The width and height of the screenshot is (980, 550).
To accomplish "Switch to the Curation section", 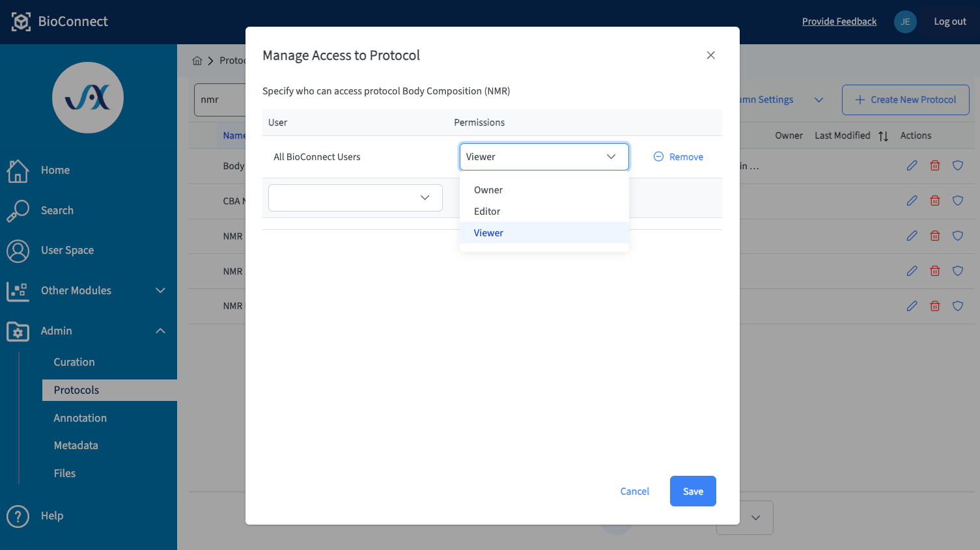I will [74, 362].
